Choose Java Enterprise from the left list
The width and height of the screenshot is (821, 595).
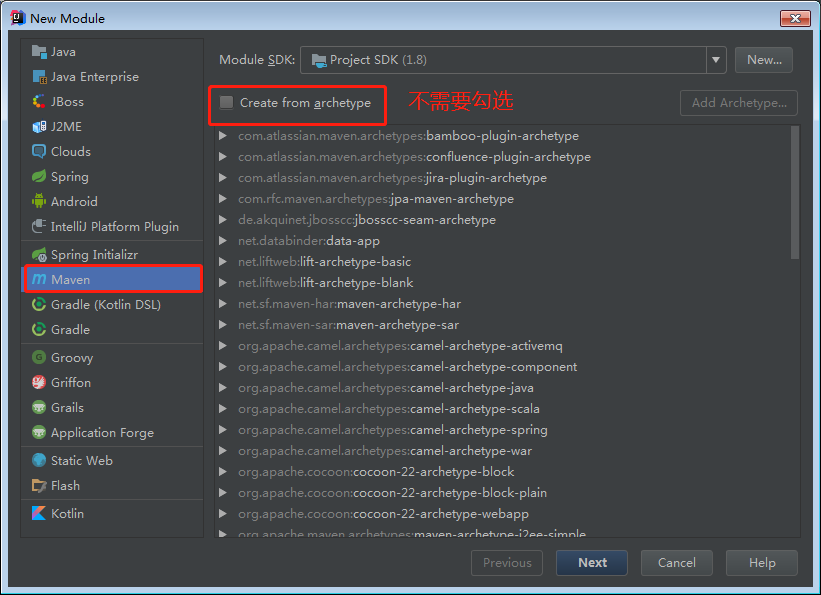coord(95,77)
